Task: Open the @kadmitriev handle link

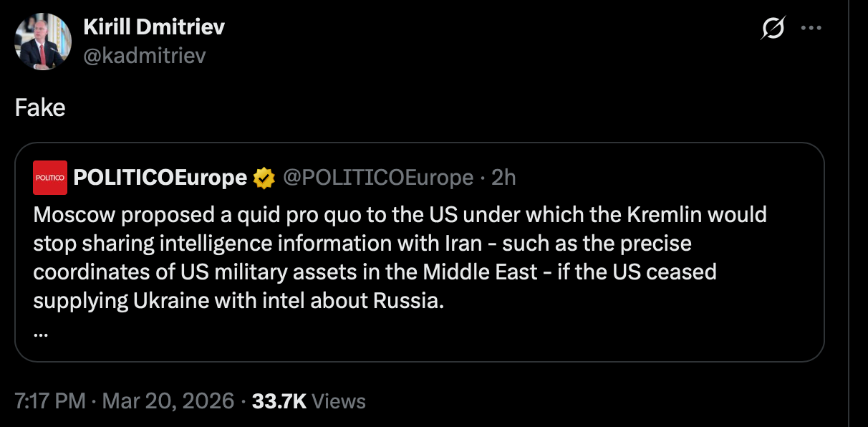Action: (x=145, y=55)
